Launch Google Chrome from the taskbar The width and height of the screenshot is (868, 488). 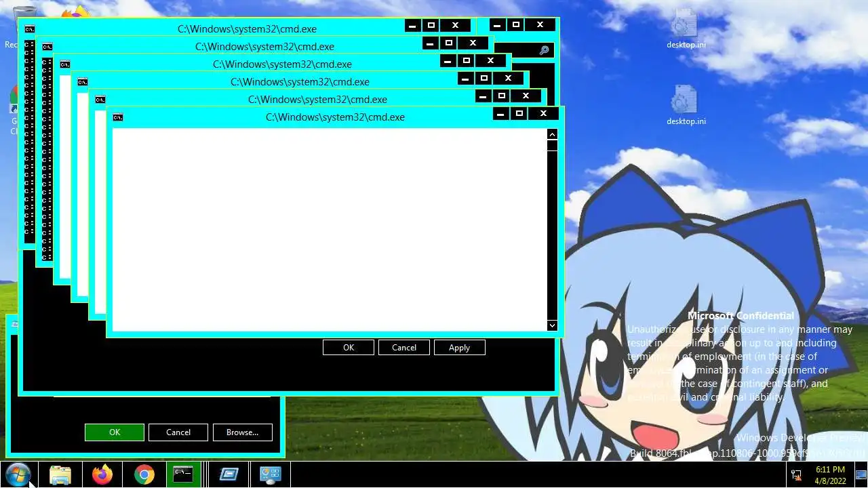[144, 474]
